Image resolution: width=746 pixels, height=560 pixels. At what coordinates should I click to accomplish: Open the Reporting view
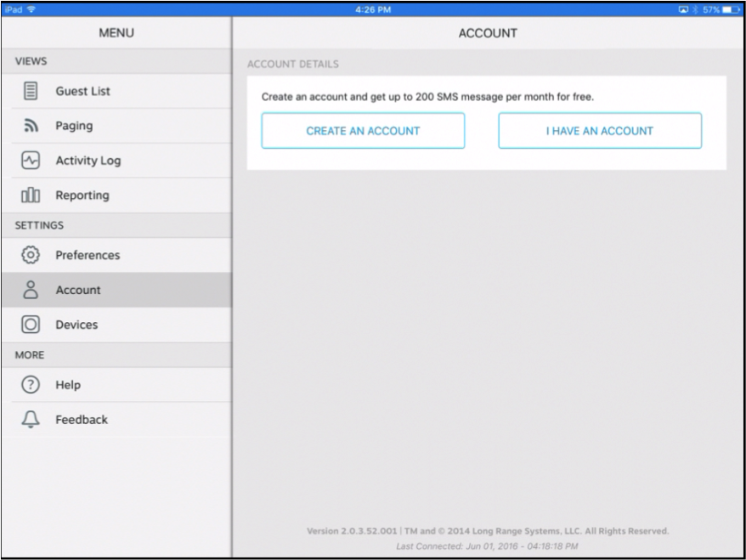pos(117,195)
